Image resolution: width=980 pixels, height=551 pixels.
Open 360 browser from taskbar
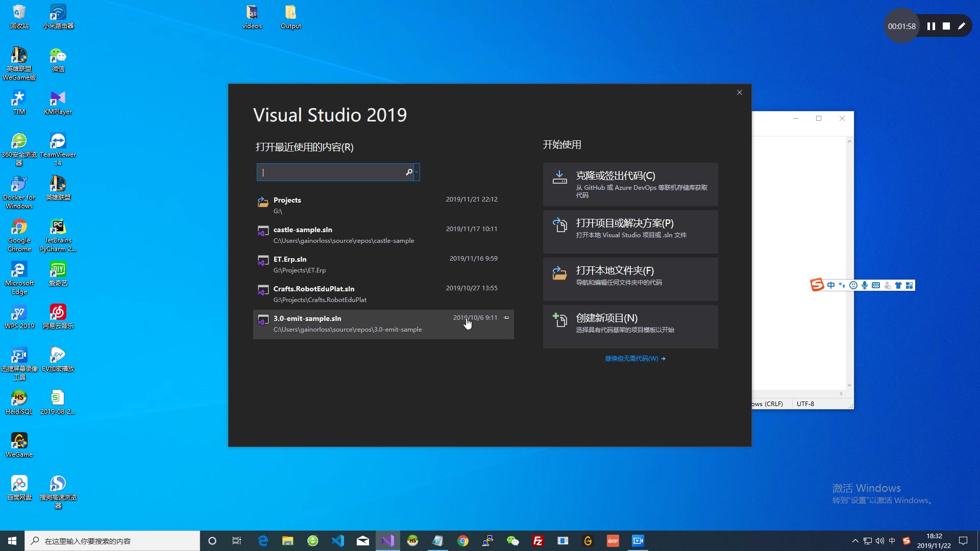[x=313, y=541]
